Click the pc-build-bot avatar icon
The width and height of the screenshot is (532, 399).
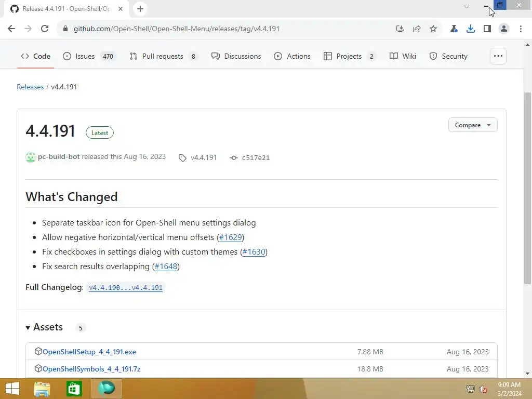31,157
